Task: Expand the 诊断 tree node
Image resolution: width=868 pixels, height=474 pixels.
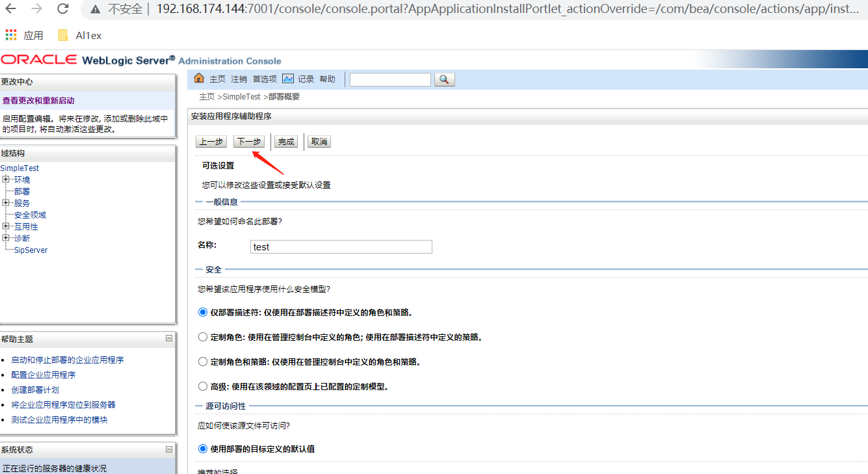Action: click(5, 238)
